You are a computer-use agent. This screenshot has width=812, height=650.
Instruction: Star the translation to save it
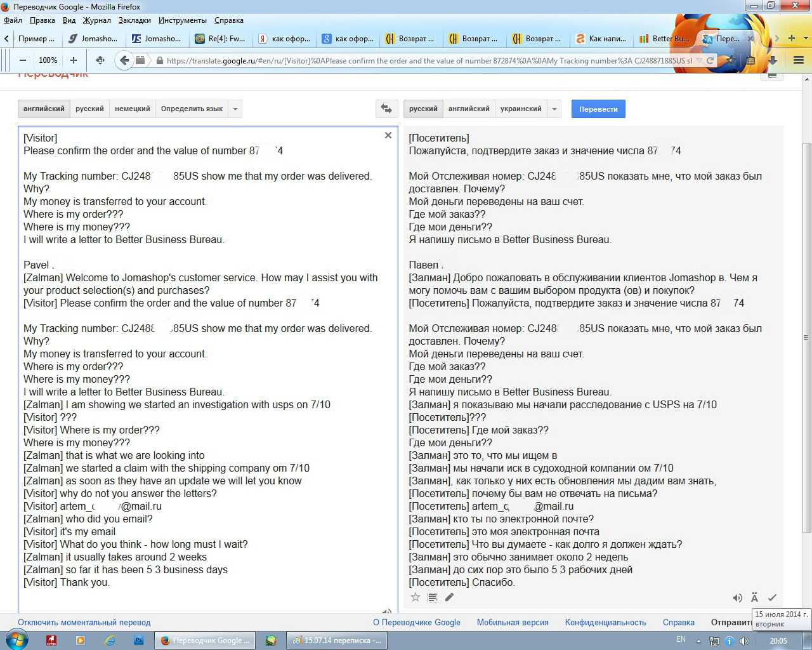click(x=416, y=597)
